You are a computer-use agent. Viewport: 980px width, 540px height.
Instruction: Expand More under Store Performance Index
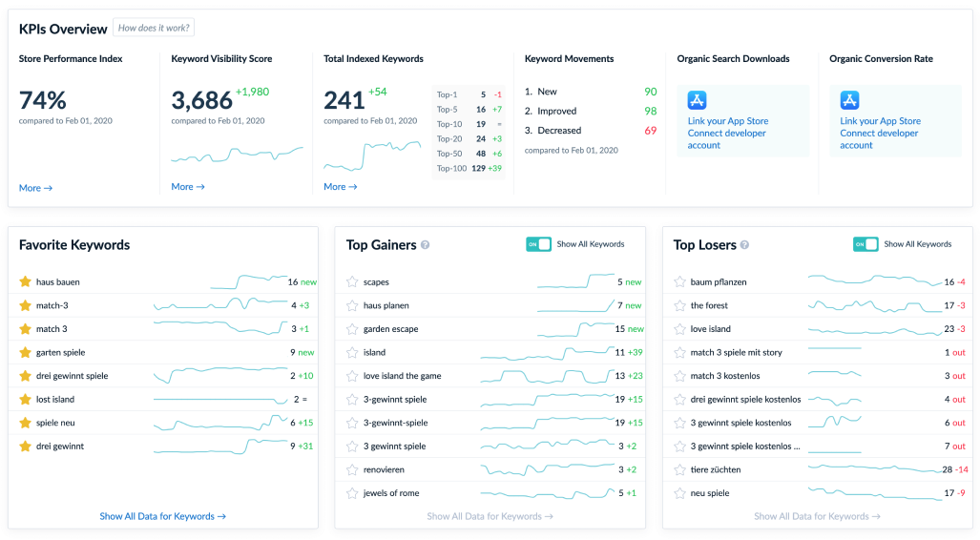35,188
